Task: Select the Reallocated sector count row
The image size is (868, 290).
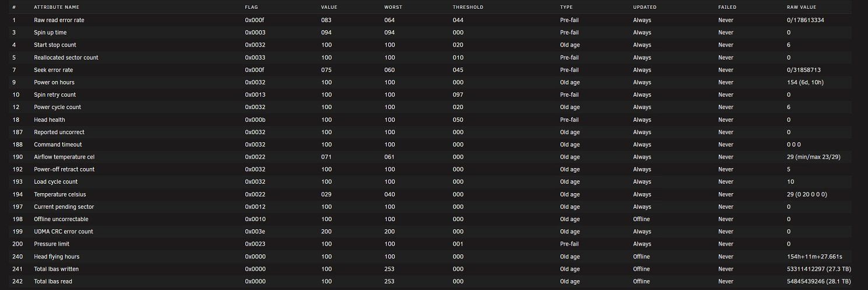Action: 434,57
